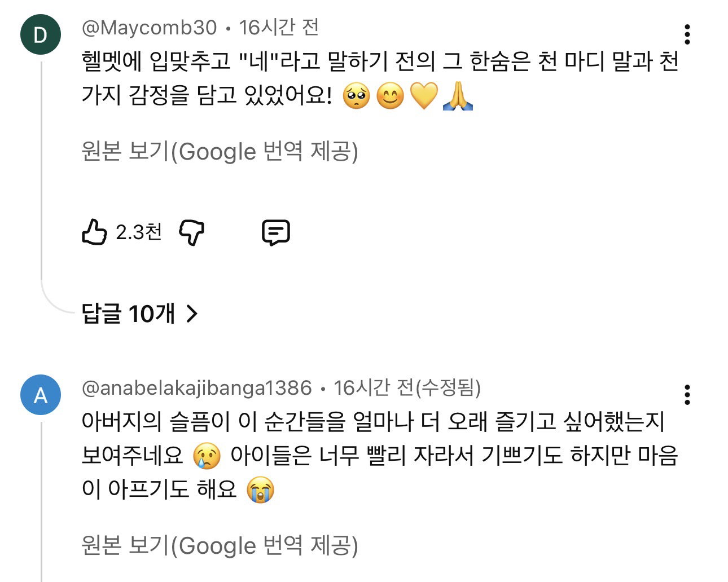The height and width of the screenshot is (582, 728).
Task: Visit the @anabelakajibanga1386 channel username
Action: [196, 388]
